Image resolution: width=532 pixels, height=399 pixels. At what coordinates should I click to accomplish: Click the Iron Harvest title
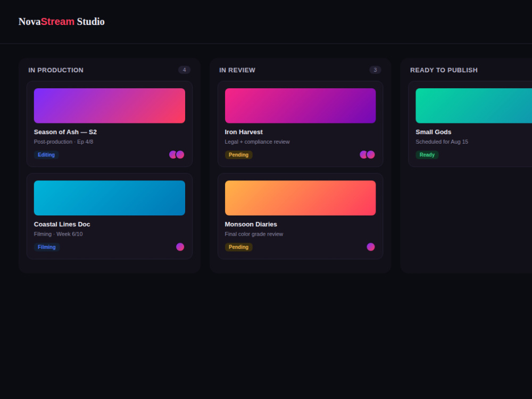pyautogui.click(x=244, y=132)
